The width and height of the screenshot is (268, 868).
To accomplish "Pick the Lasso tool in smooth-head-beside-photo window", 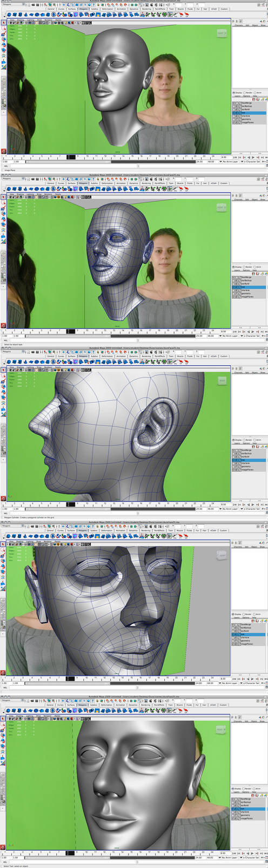I will 3,28.
